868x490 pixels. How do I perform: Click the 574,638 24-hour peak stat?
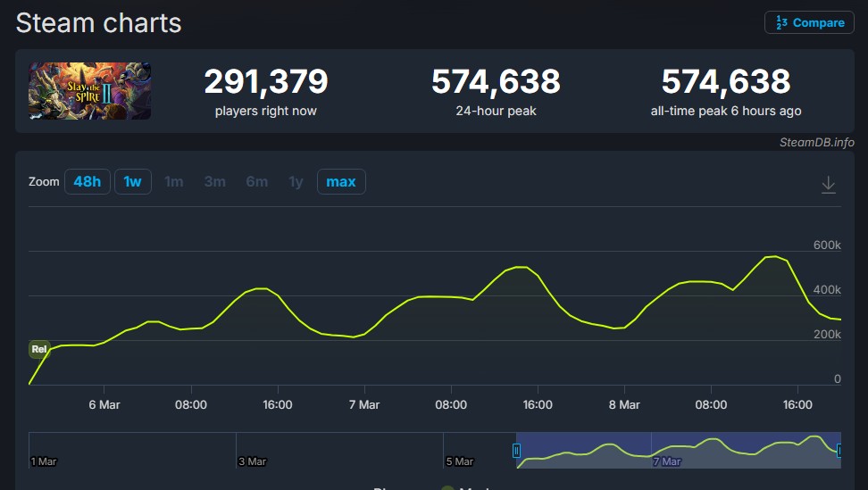pyautogui.click(x=496, y=92)
